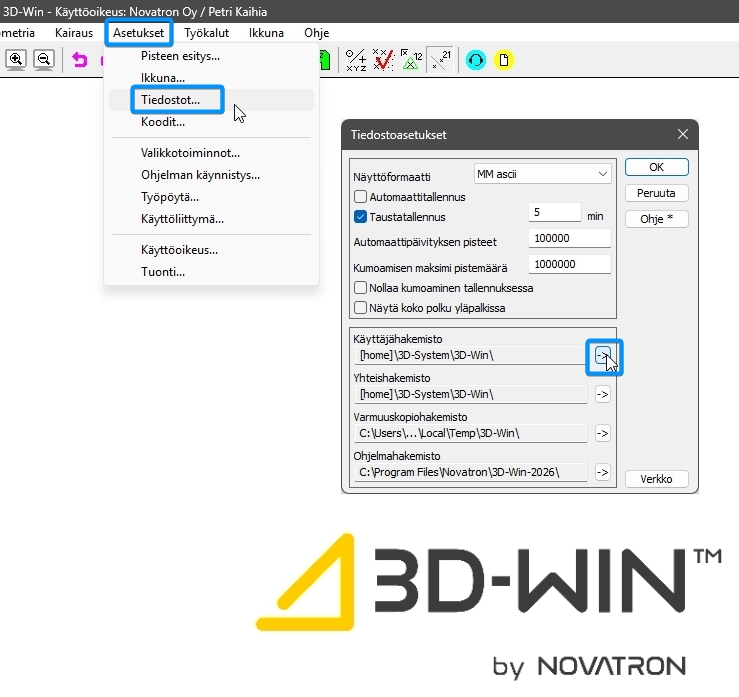The image size is (739, 697).
Task: Click the Varmuuskopiohakemisto path field
Action: coord(470,434)
